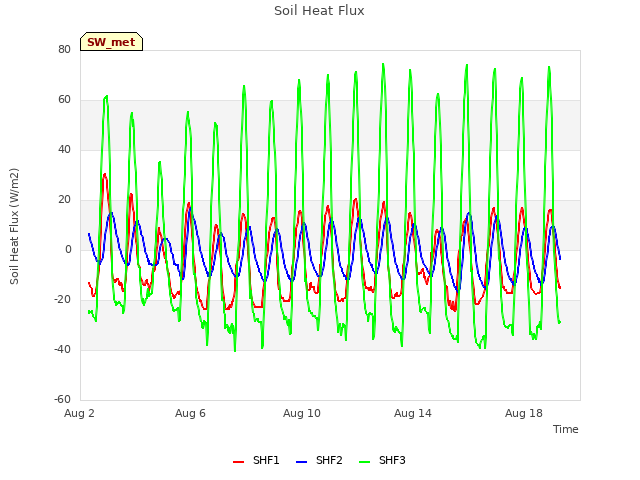This screenshot has width=640, height=480.
Task: Click the Soil Heat Flux chart title
Action: point(319,11)
